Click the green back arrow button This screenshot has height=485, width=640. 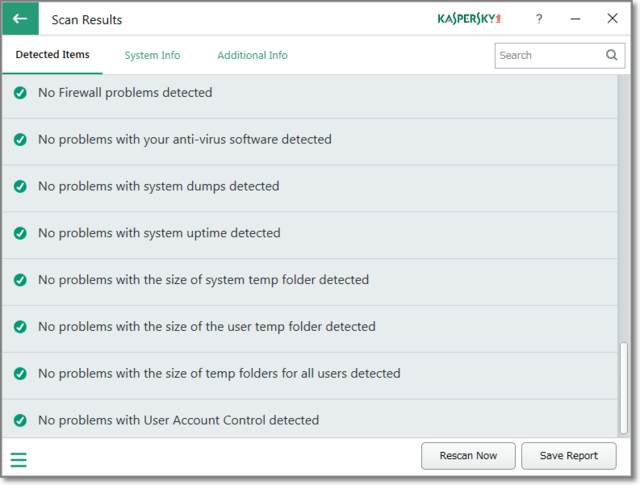[x=21, y=19]
